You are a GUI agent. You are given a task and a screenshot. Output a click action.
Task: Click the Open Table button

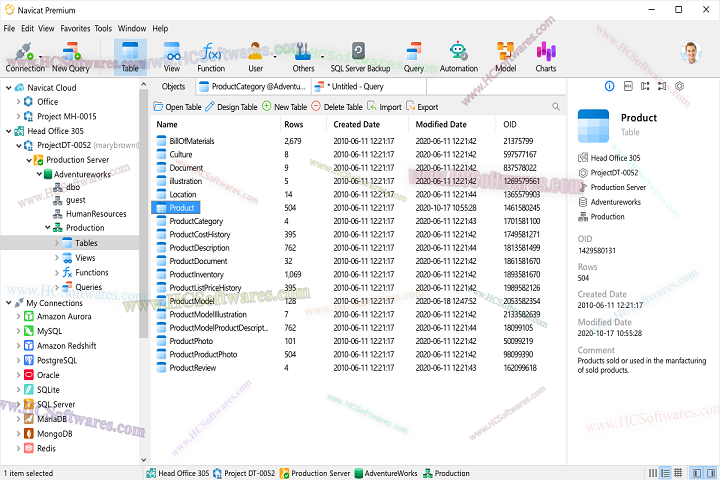pos(177,107)
